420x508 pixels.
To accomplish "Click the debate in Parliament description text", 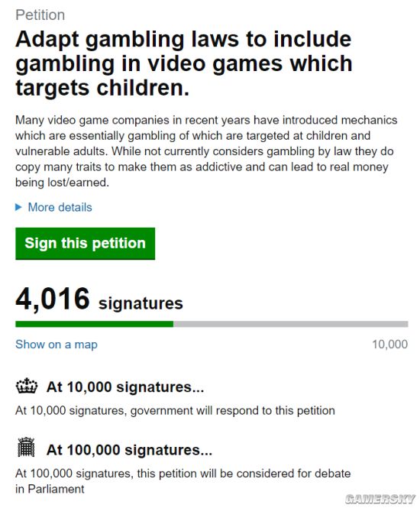I will tap(183, 481).
